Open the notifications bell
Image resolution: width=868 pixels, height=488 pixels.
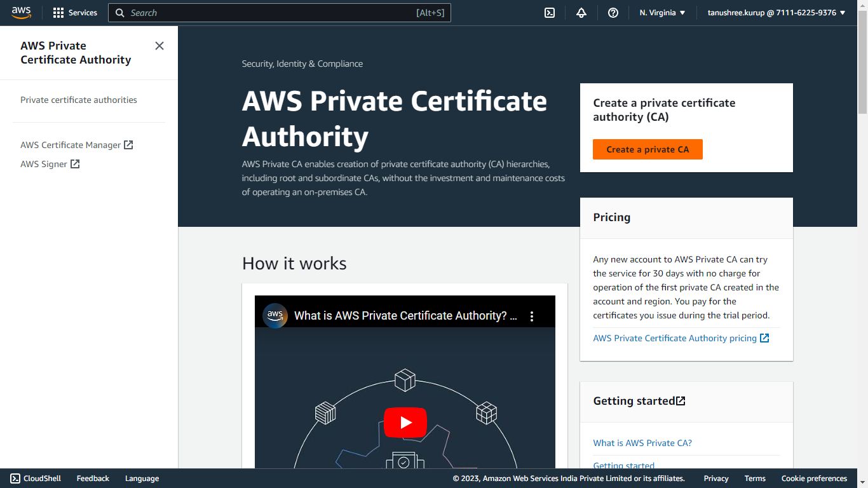coord(581,13)
